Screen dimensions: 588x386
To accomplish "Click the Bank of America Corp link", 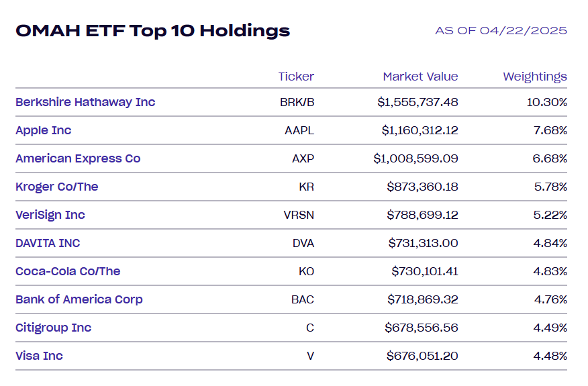I will (79, 299).
